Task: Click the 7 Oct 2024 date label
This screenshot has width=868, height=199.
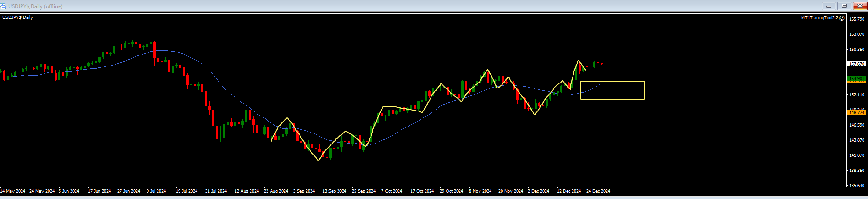Action: [x=392, y=191]
